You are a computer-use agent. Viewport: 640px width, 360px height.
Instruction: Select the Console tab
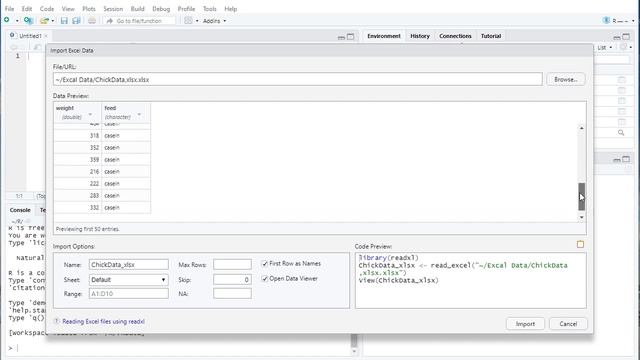20,210
